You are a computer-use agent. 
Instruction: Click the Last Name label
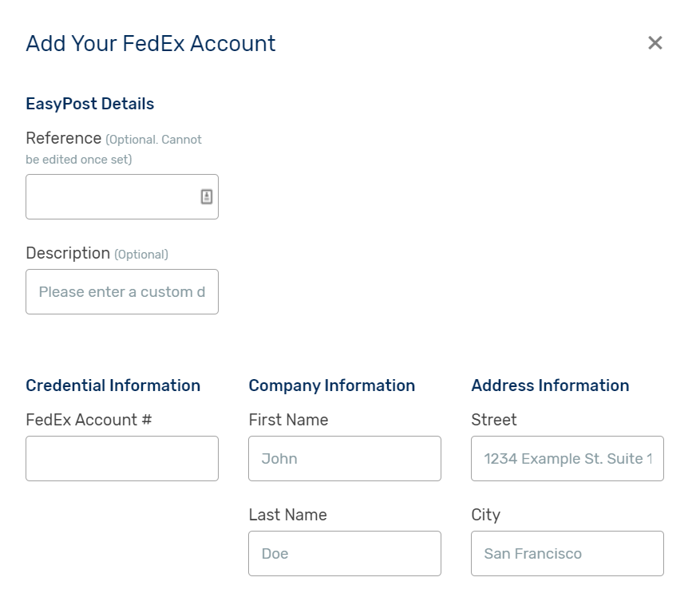(x=288, y=515)
